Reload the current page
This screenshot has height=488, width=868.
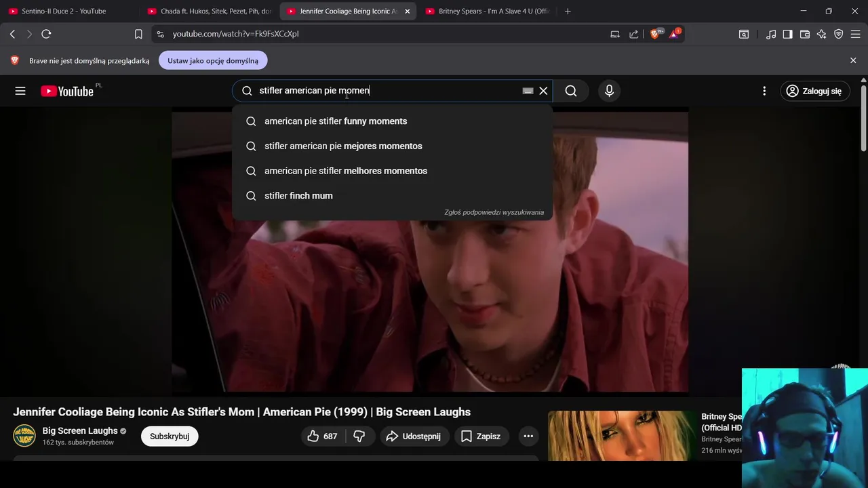[x=46, y=34]
